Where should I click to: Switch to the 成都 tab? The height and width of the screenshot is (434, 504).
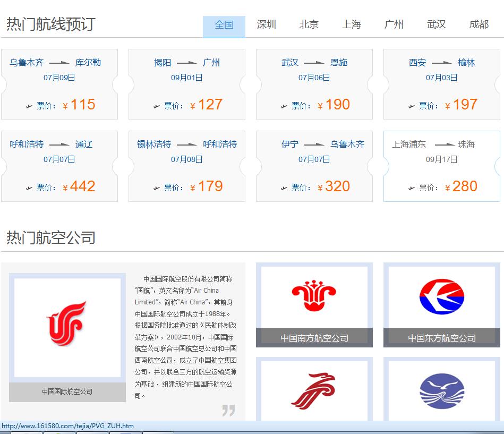pos(479,24)
